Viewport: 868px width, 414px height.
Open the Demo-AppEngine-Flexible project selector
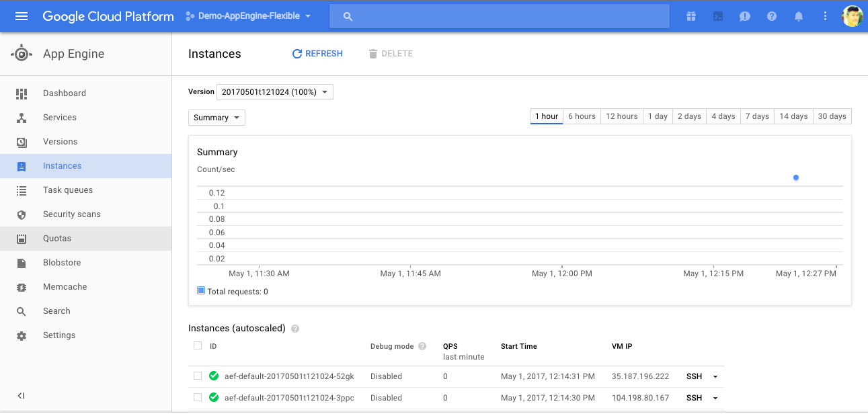pyautogui.click(x=248, y=16)
